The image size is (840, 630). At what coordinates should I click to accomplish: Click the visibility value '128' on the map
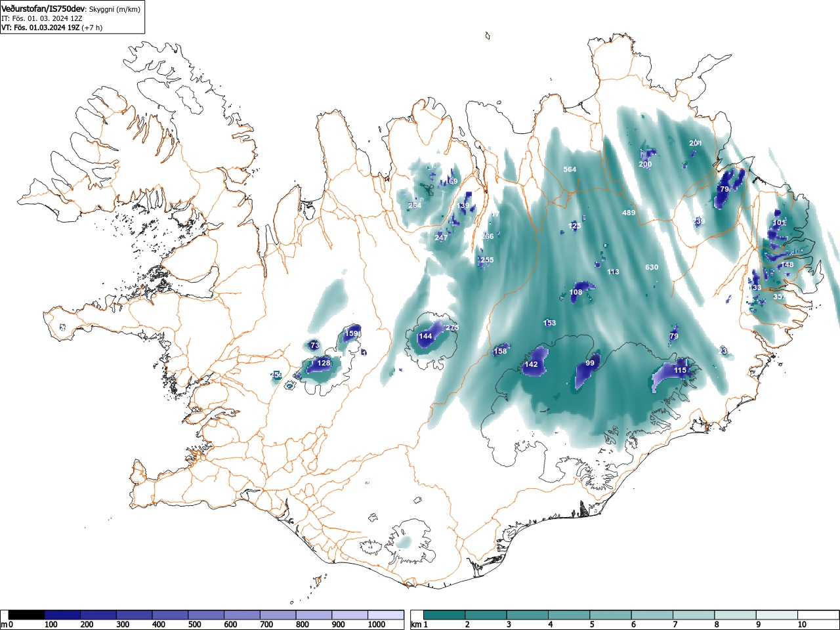(324, 363)
